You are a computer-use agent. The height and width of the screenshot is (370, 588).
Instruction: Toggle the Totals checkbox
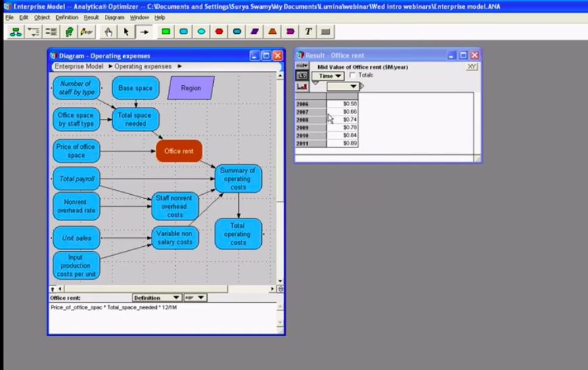[x=352, y=75]
